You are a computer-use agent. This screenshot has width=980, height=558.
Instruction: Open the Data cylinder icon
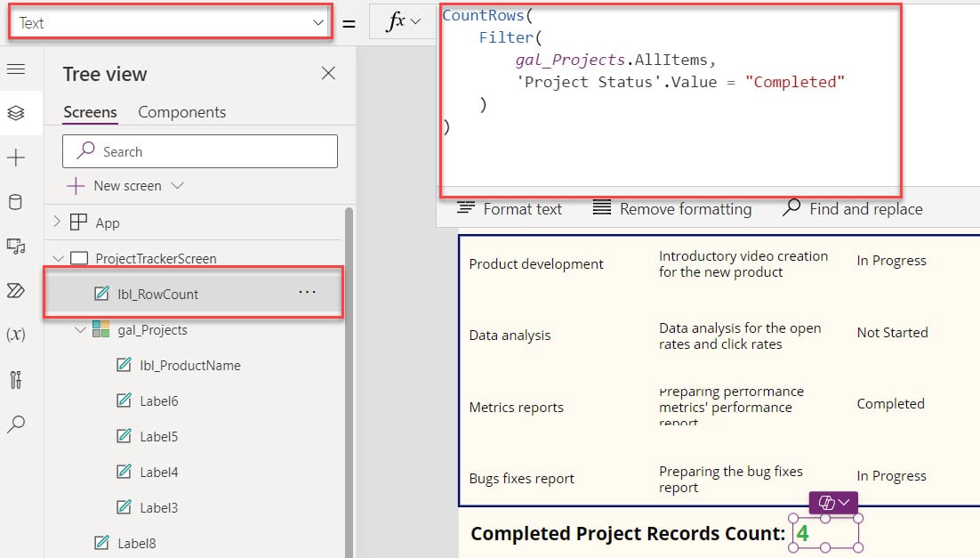(x=16, y=201)
